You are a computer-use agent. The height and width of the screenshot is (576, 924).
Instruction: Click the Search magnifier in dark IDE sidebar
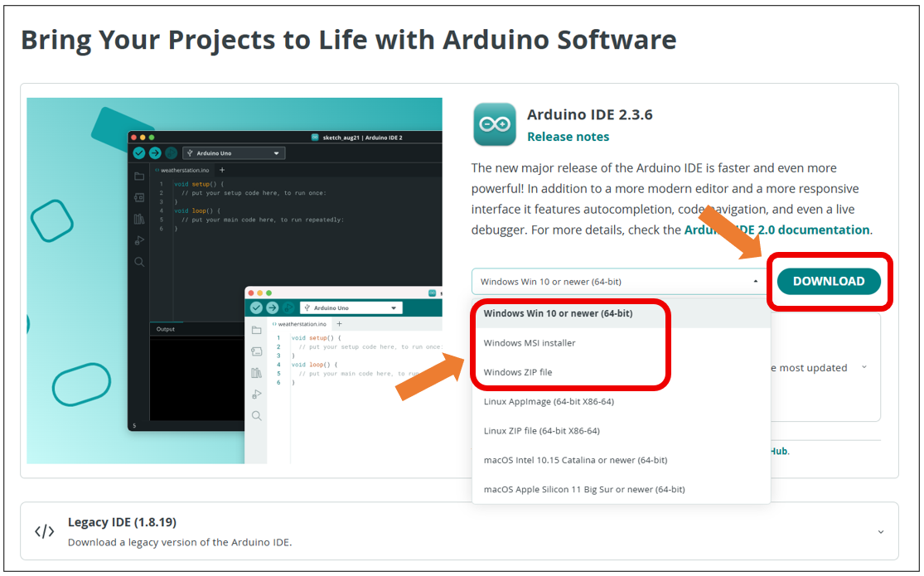(x=139, y=262)
